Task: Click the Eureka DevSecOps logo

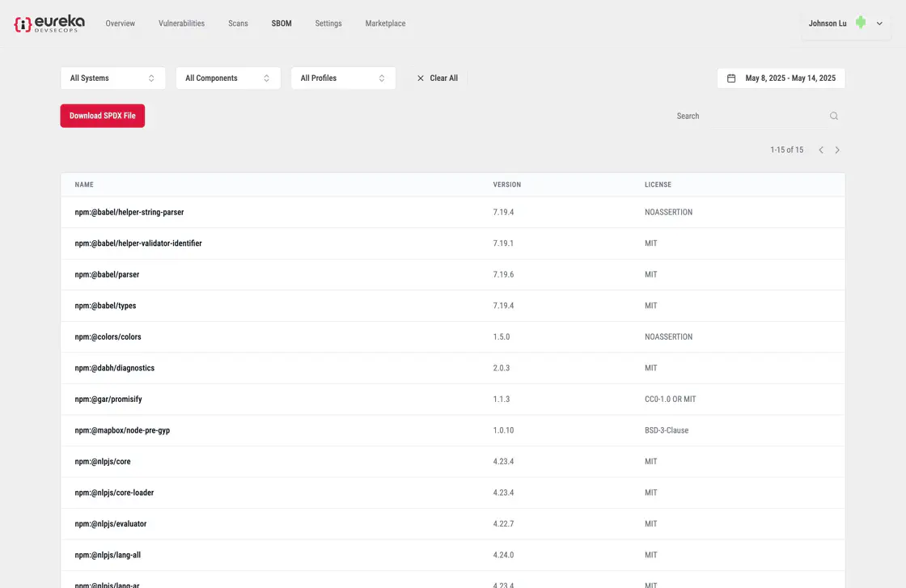Action: 49,23
